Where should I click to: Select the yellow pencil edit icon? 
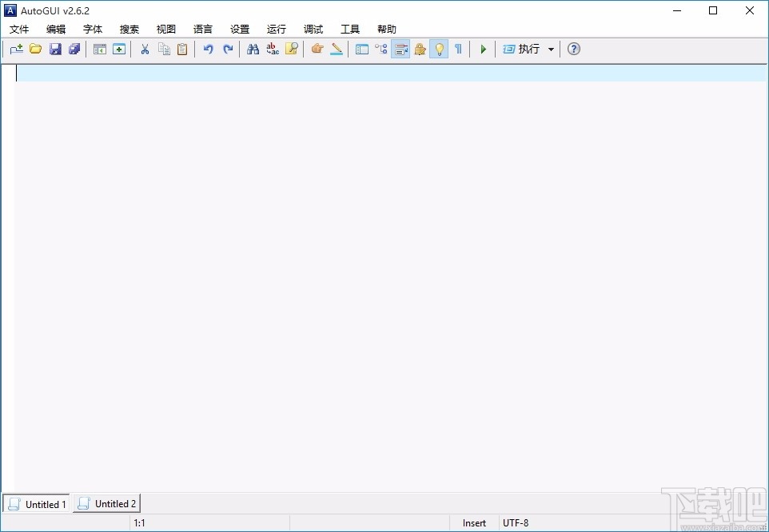337,49
